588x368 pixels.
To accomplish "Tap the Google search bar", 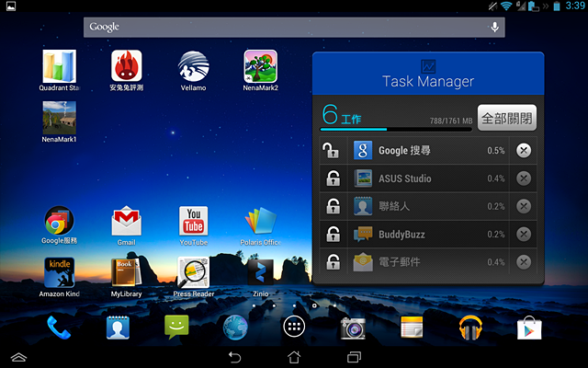I will tap(294, 27).
